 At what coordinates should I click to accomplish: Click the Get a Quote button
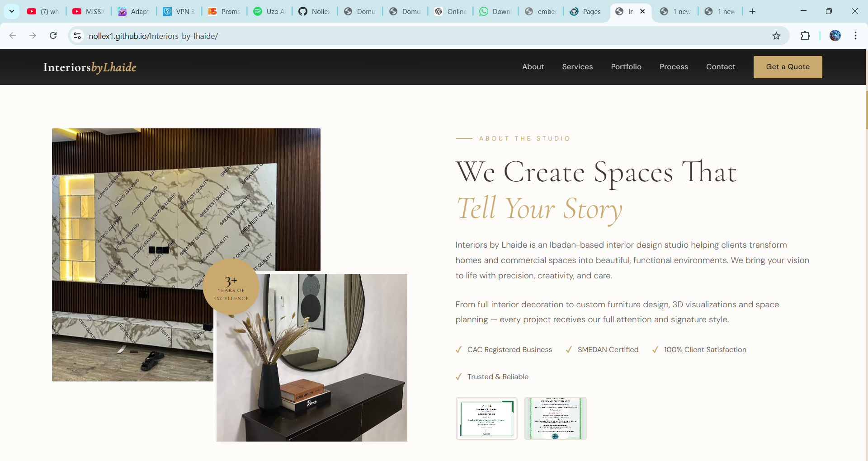788,67
